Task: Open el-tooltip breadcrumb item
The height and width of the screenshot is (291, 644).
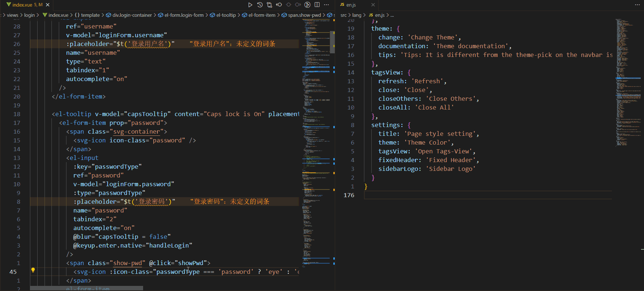Action: pos(223,15)
